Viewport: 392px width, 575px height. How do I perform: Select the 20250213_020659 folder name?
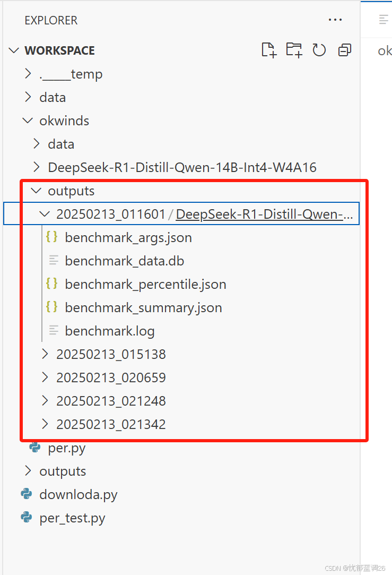111,377
